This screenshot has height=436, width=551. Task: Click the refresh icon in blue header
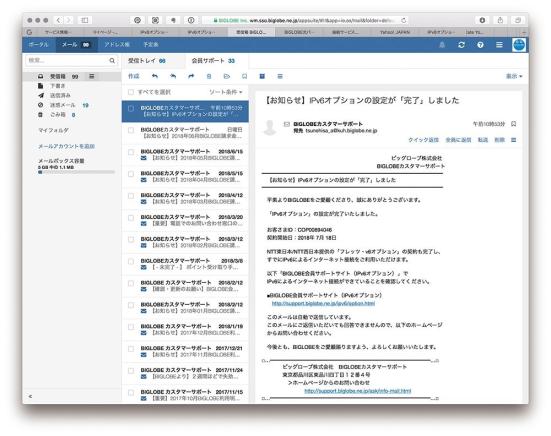click(461, 45)
